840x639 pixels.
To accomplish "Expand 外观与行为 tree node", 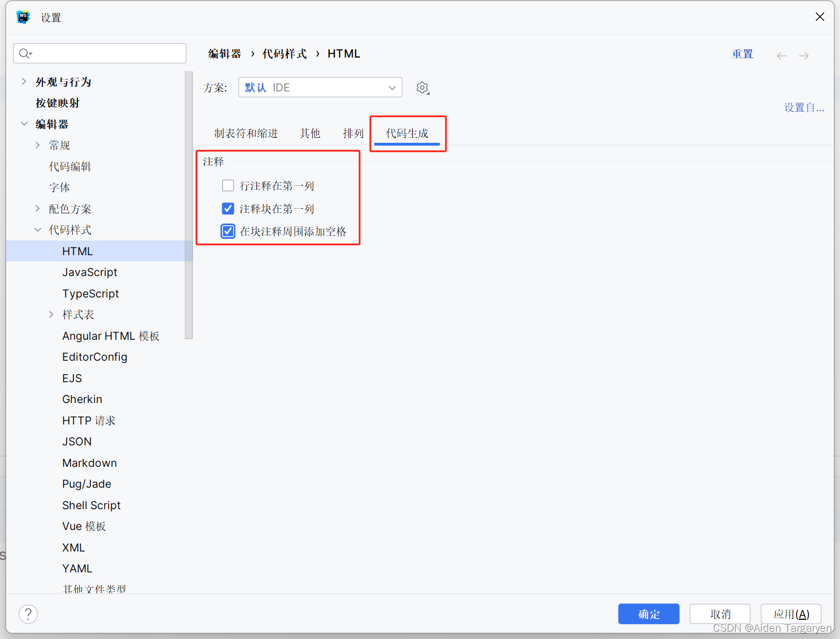I will (x=24, y=82).
